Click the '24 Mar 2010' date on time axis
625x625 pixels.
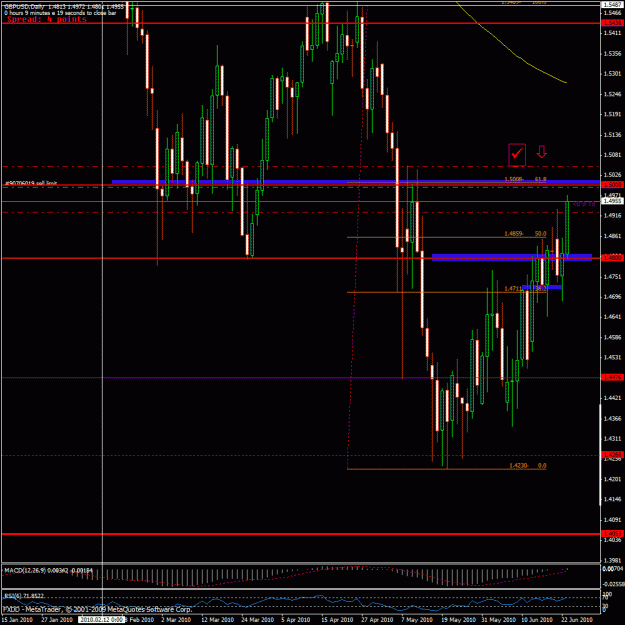[x=256, y=620]
